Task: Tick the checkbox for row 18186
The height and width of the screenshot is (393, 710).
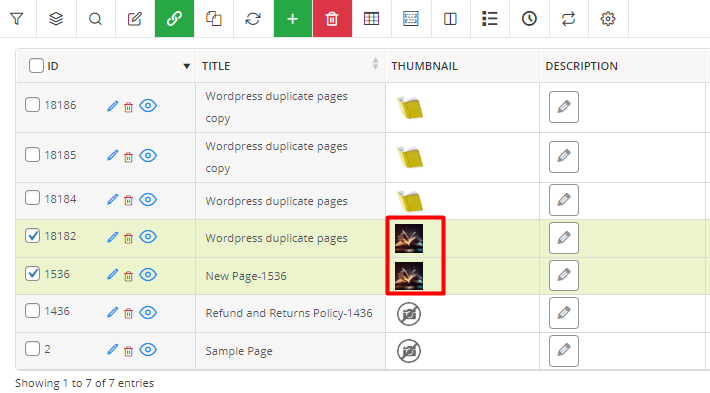Action: 32,105
